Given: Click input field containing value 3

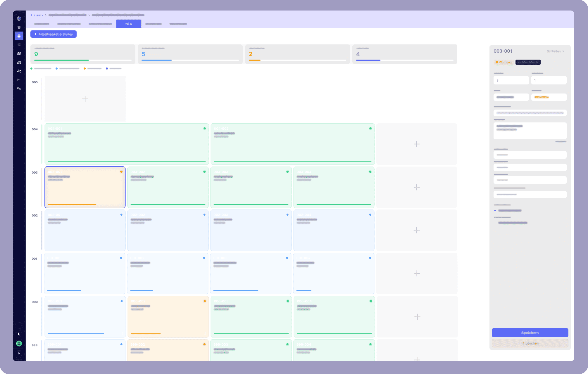Looking at the screenshot, I should (x=511, y=80).
